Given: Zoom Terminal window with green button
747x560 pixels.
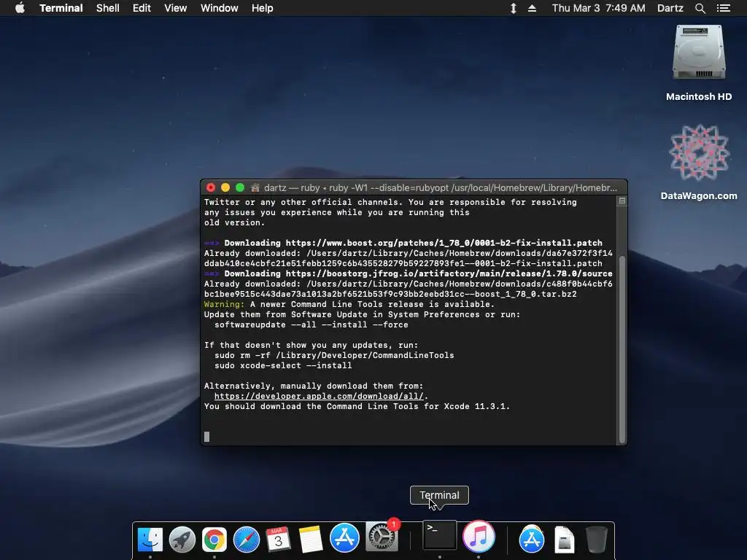Looking at the screenshot, I should (240, 187).
